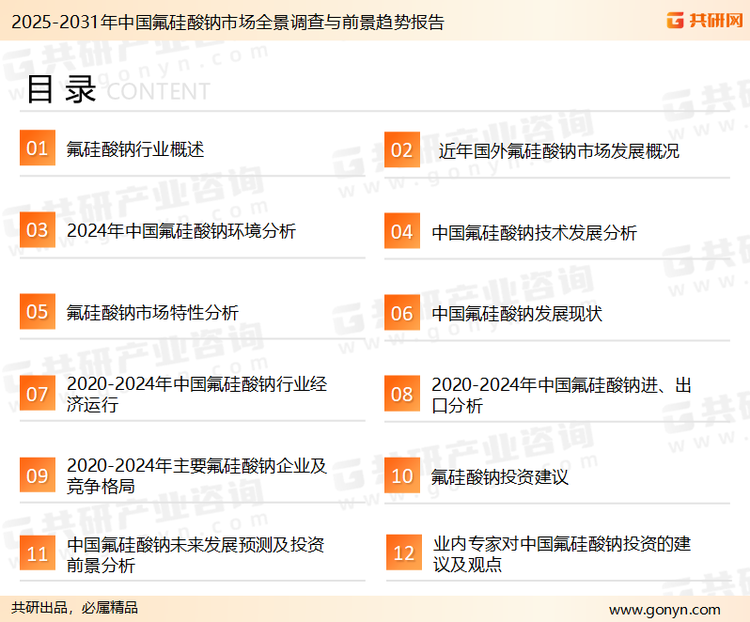Click the orange 08 chapter number box
The width and height of the screenshot is (750, 622).
point(402,394)
